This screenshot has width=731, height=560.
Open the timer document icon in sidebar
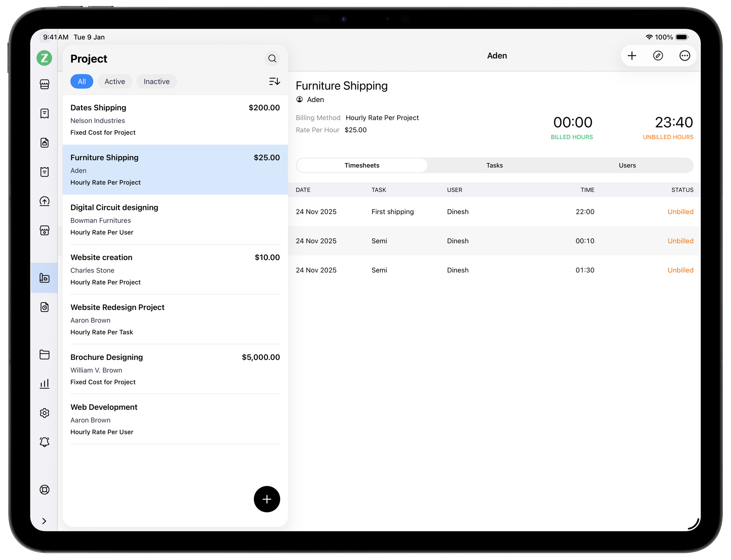tap(44, 307)
